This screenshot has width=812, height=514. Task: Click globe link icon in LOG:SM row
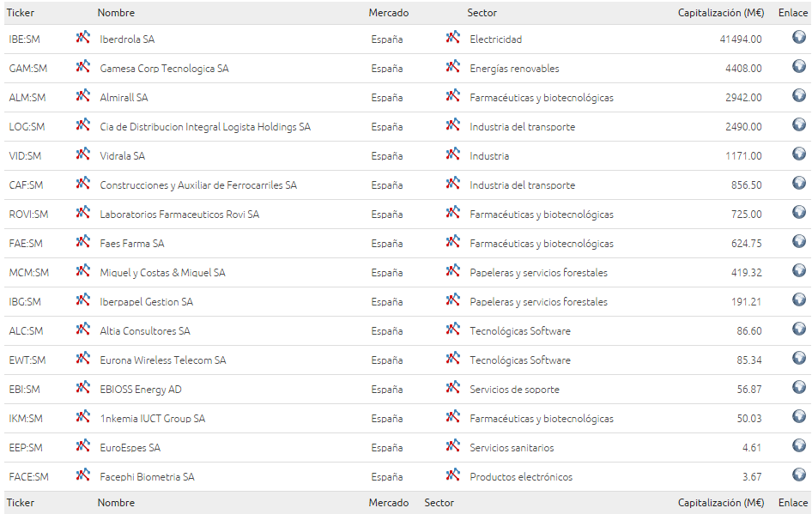799,124
